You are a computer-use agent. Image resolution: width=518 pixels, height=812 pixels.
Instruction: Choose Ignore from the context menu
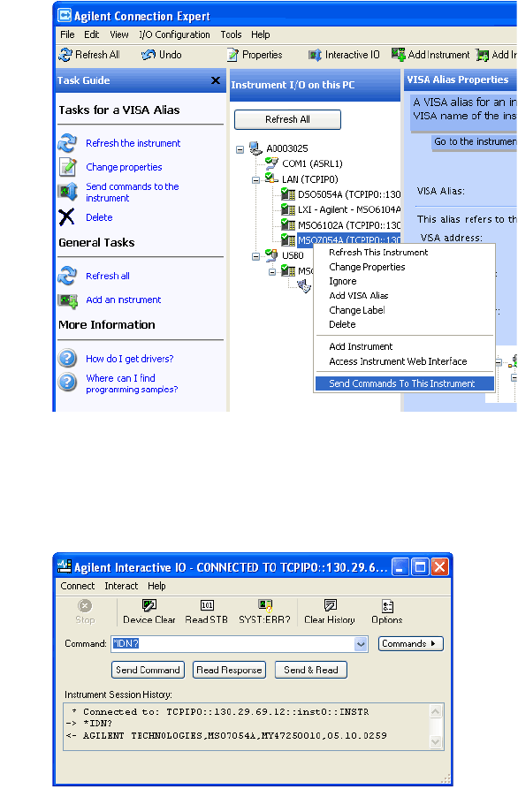pos(343,281)
